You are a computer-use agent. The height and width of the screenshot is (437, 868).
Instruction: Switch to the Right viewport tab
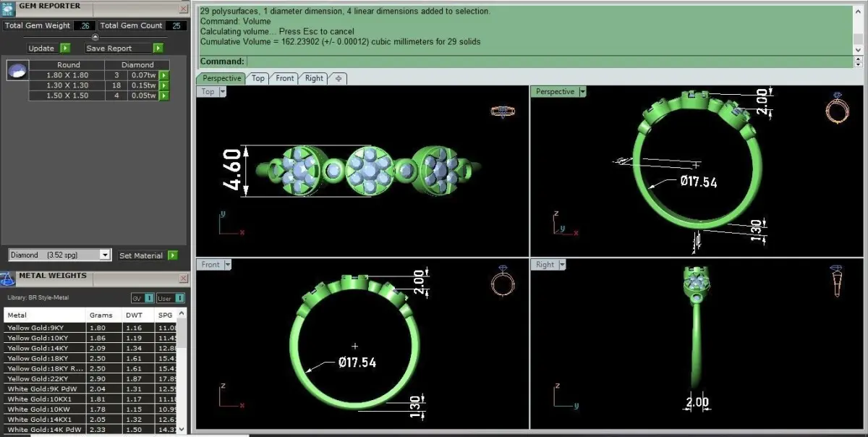point(314,78)
